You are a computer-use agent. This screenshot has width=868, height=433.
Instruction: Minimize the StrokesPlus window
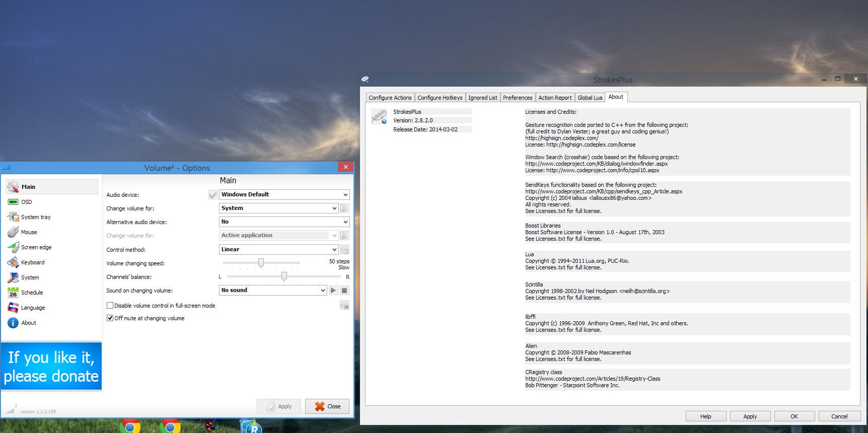(x=824, y=79)
